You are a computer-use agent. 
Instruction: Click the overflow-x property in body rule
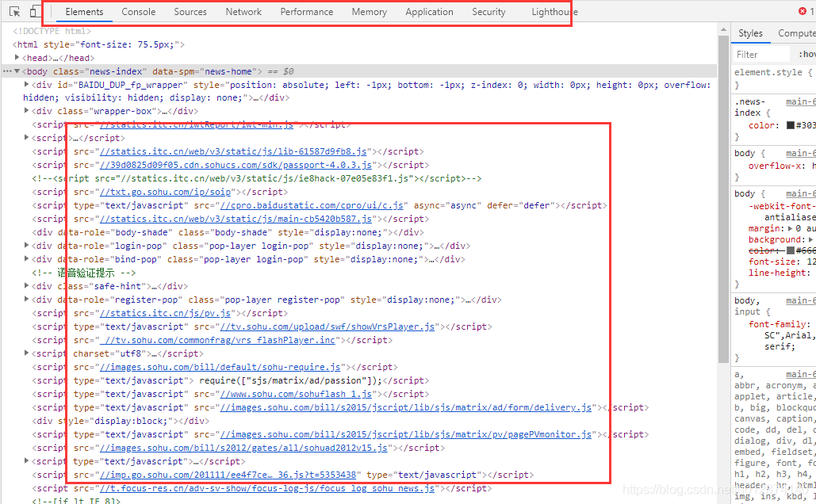tap(775, 166)
